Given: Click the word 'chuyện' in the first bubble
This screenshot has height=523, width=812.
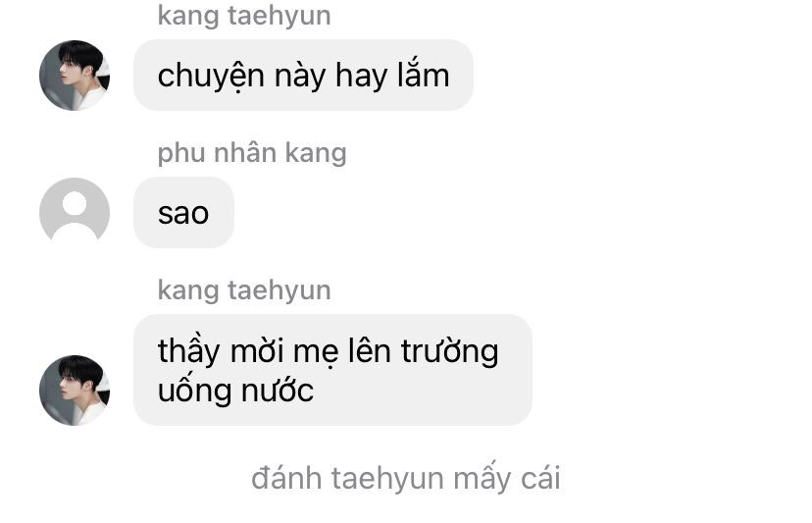Looking at the screenshot, I should point(211,78).
